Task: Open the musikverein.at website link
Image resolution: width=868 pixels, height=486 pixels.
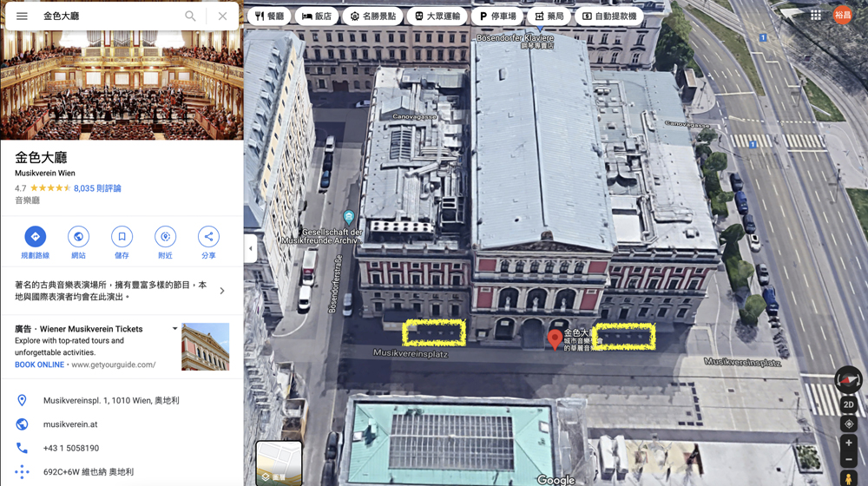Action: point(70,424)
